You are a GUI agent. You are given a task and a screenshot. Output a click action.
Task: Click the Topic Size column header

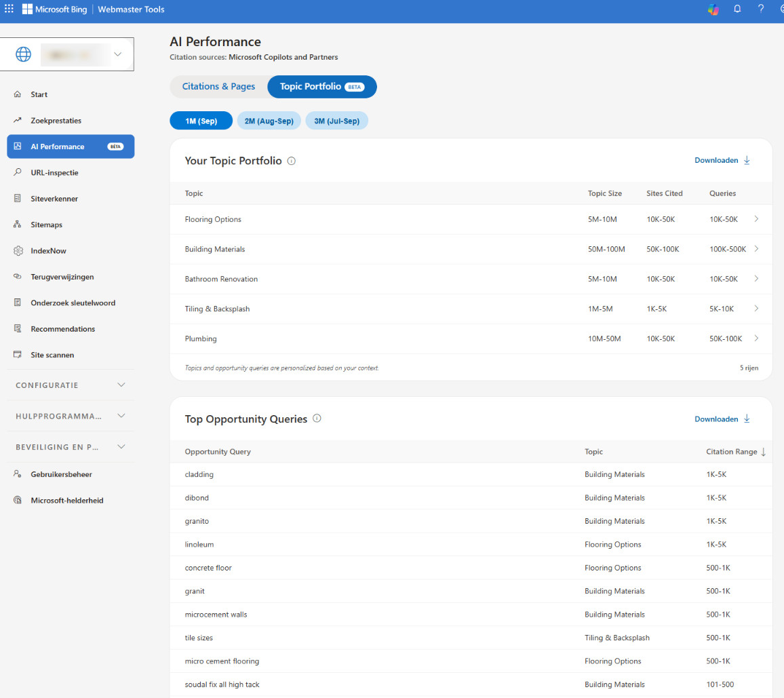[604, 193]
